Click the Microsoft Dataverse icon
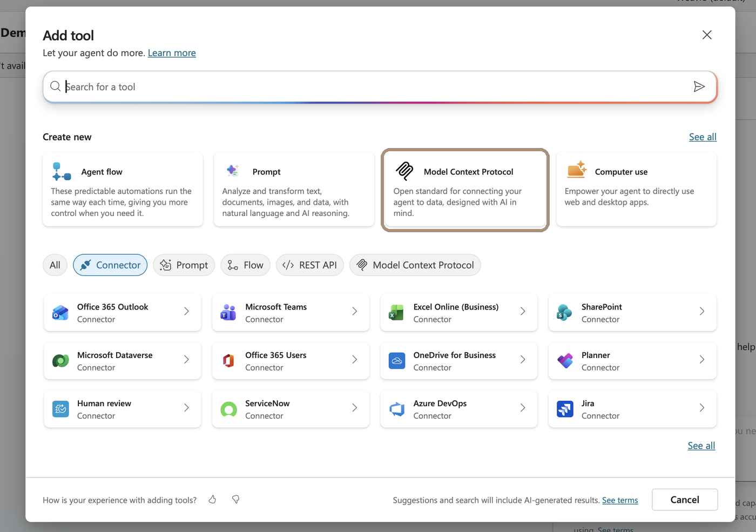 coord(60,361)
